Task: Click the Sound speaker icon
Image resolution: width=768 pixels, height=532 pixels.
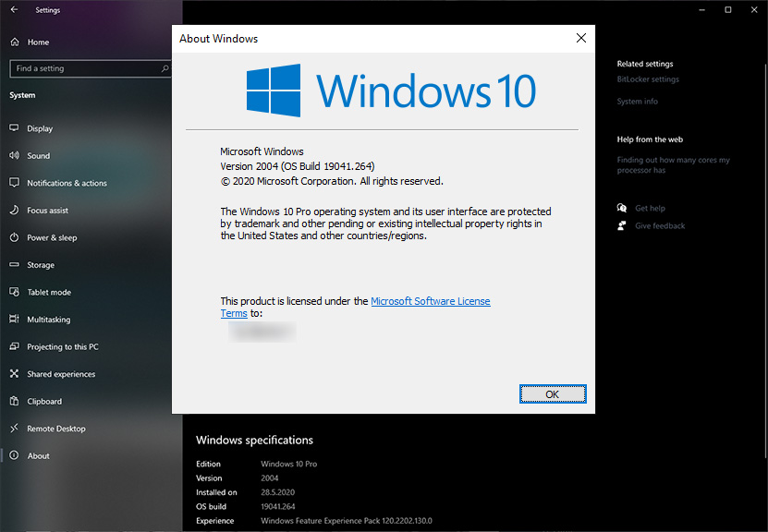Action: [x=14, y=156]
